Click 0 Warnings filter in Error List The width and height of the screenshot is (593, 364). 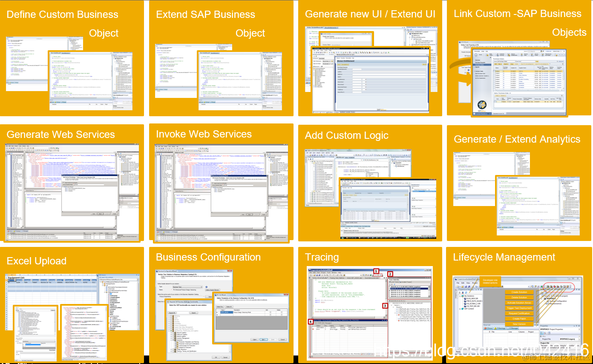(x=500, y=328)
